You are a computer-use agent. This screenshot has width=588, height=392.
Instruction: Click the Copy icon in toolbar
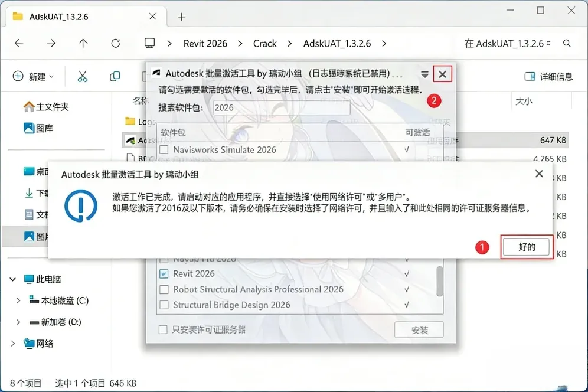[x=115, y=77]
